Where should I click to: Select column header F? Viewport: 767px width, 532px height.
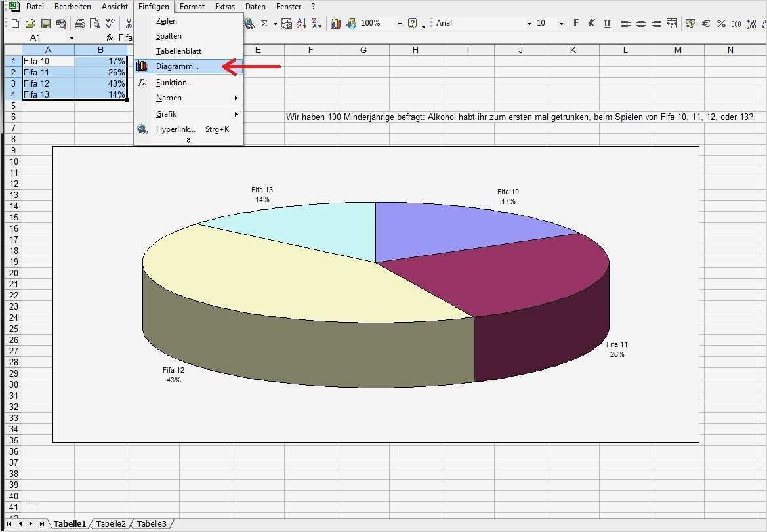point(310,50)
